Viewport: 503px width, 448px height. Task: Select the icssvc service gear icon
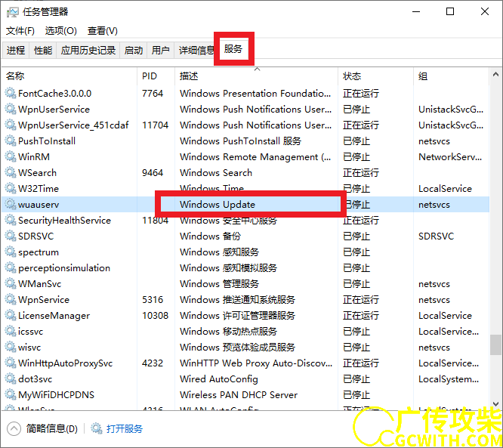[11, 331]
